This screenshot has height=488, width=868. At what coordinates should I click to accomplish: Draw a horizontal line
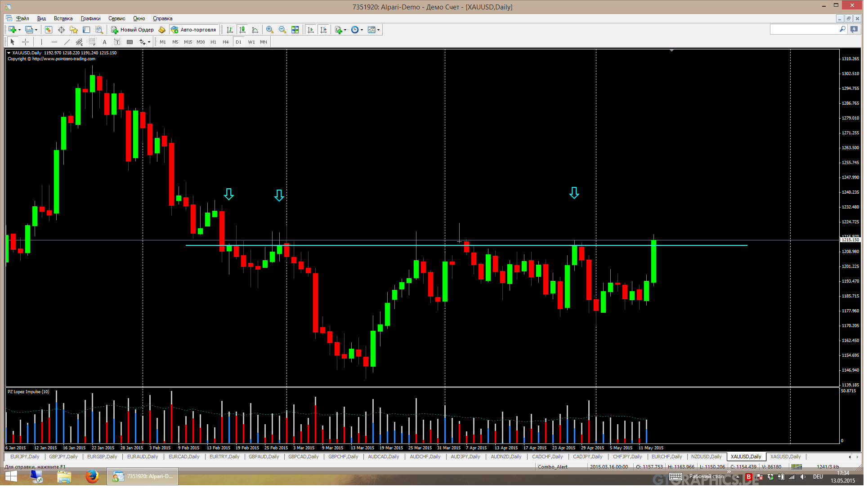[x=54, y=42]
